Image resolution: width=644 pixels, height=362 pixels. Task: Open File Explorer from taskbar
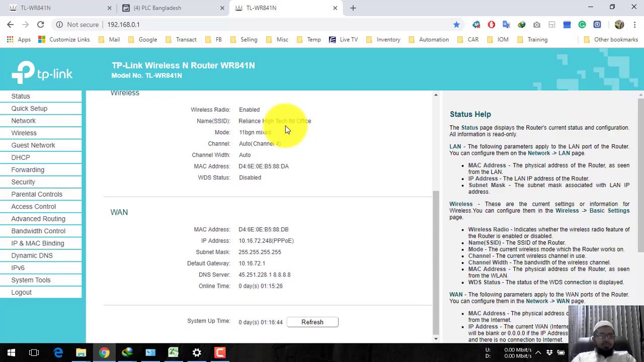(x=81, y=352)
